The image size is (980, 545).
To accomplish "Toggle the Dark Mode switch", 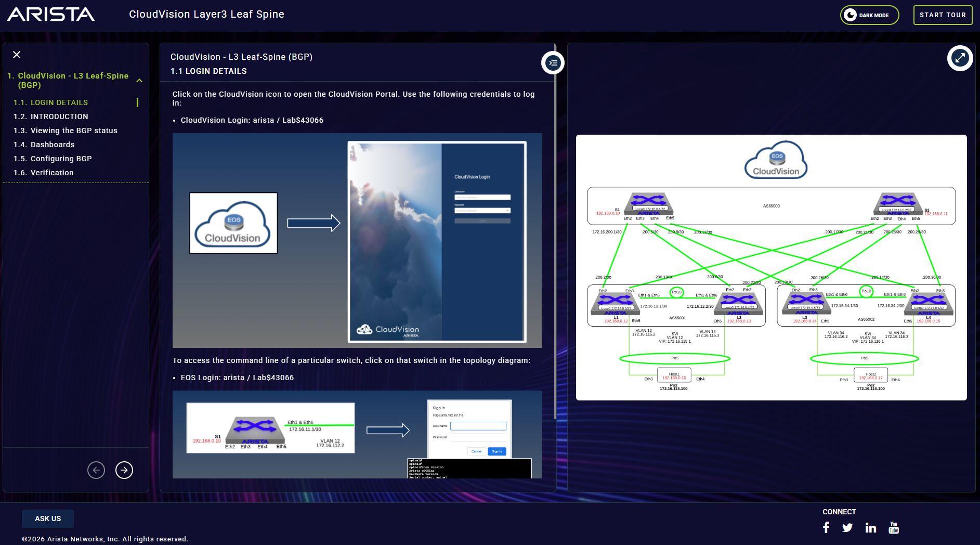I will [x=869, y=15].
